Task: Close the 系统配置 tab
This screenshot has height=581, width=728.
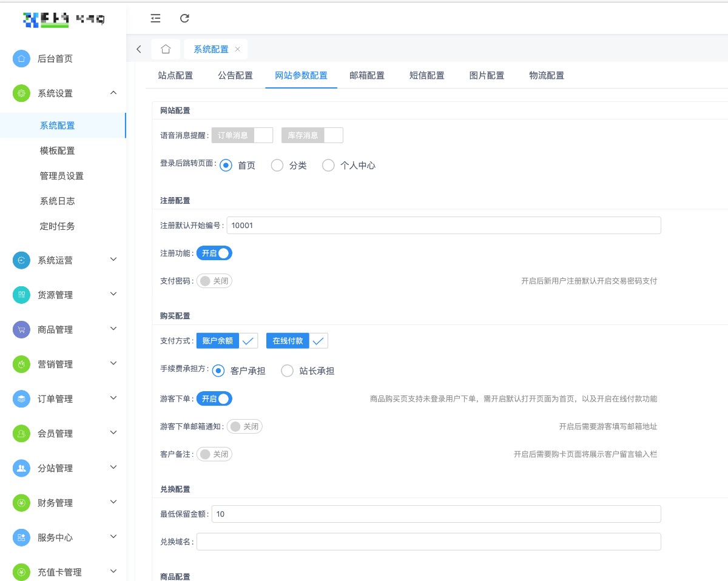Action: click(x=238, y=49)
